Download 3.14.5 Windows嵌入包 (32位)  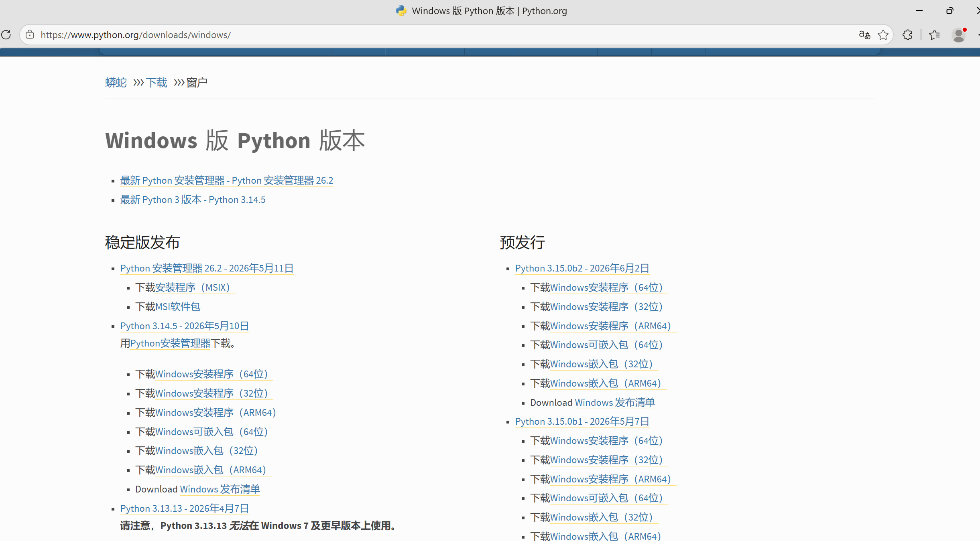coord(209,451)
